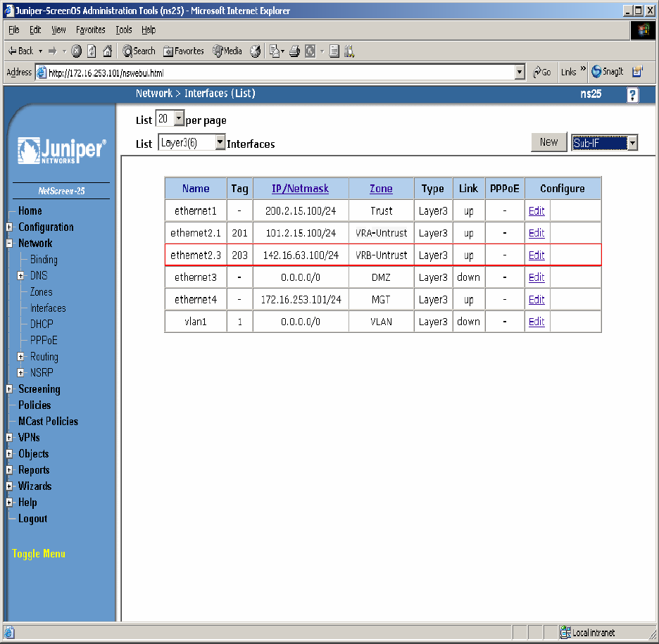
Task: Click the Go button arrow icon
Action: (537, 72)
